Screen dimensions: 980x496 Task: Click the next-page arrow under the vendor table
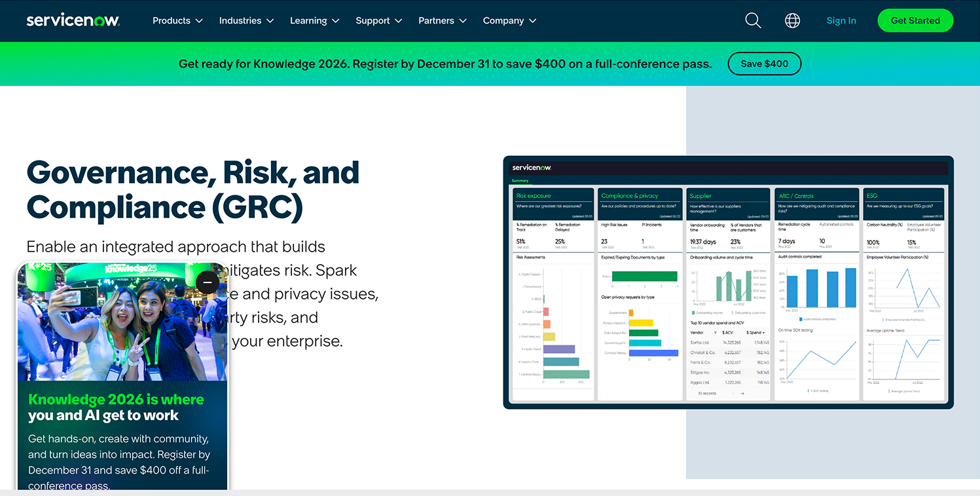[x=742, y=393]
